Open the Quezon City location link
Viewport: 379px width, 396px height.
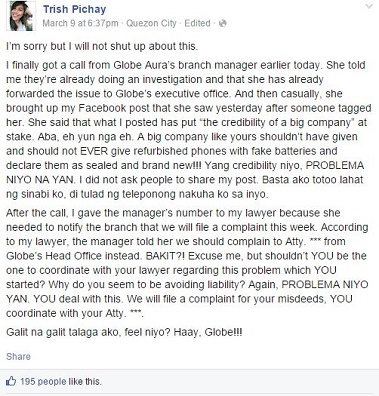(151, 23)
